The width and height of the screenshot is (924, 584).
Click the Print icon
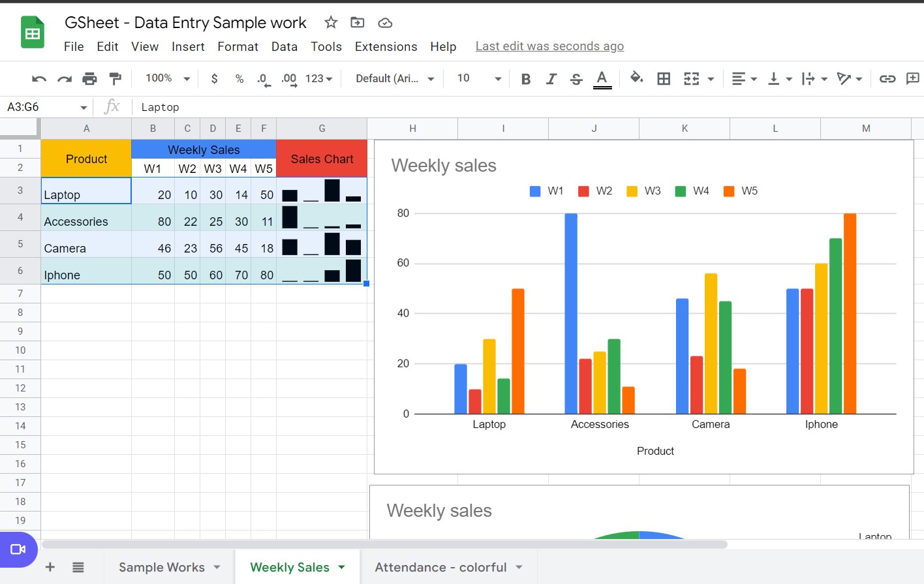click(x=89, y=79)
